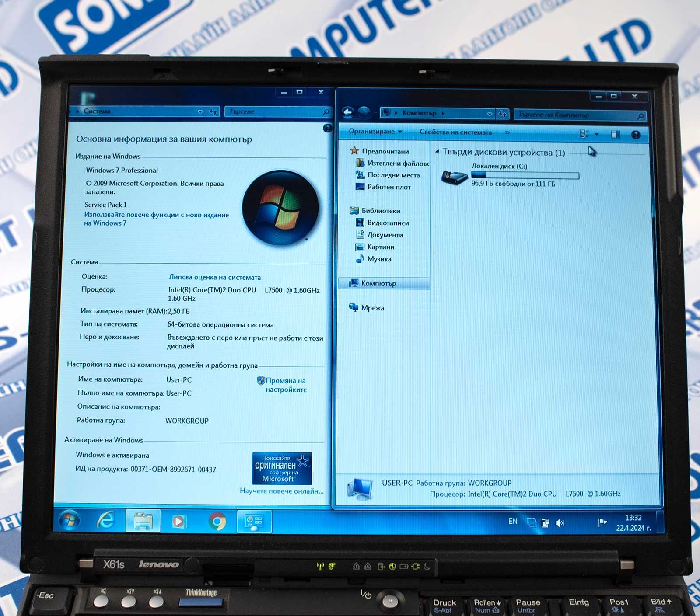The width and height of the screenshot is (700, 616).
Task: Click Промяна на настройките link
Action: (286, 385)
